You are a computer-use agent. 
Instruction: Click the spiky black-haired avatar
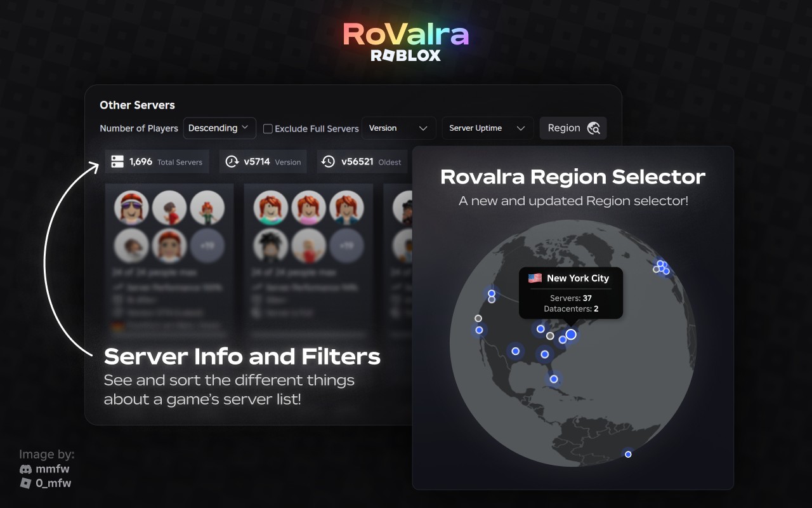(x=271, y=246)
